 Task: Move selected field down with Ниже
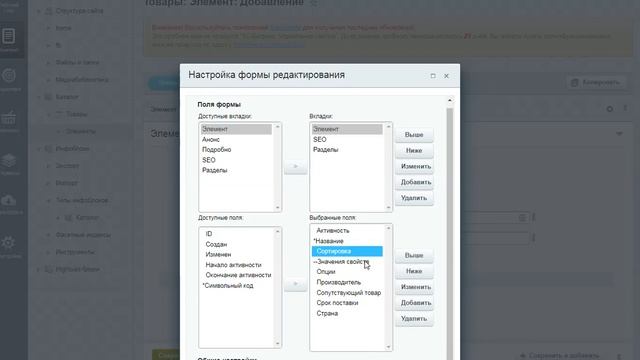[414, 271]
